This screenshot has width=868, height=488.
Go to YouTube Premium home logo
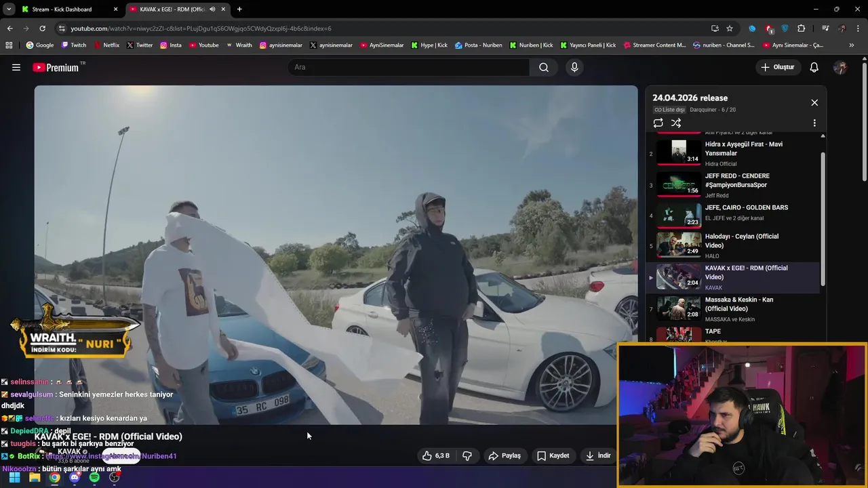55,67
